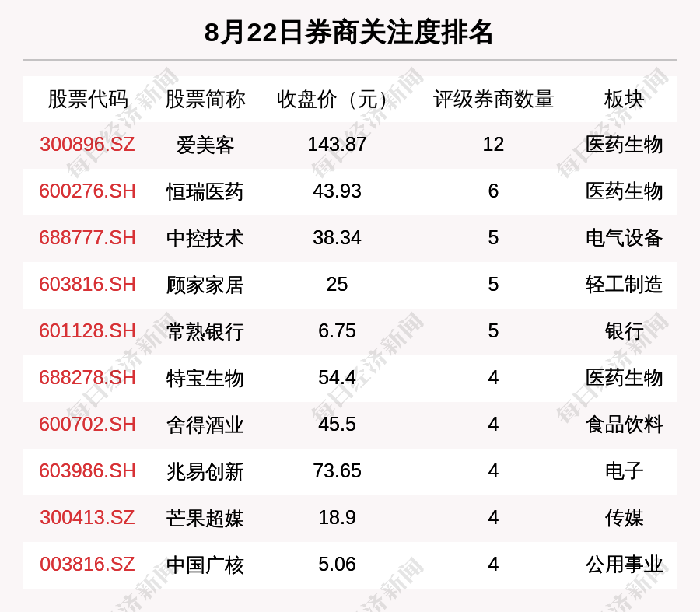
Task: Select the 股票代码 column header
Action: pos(88,99)
